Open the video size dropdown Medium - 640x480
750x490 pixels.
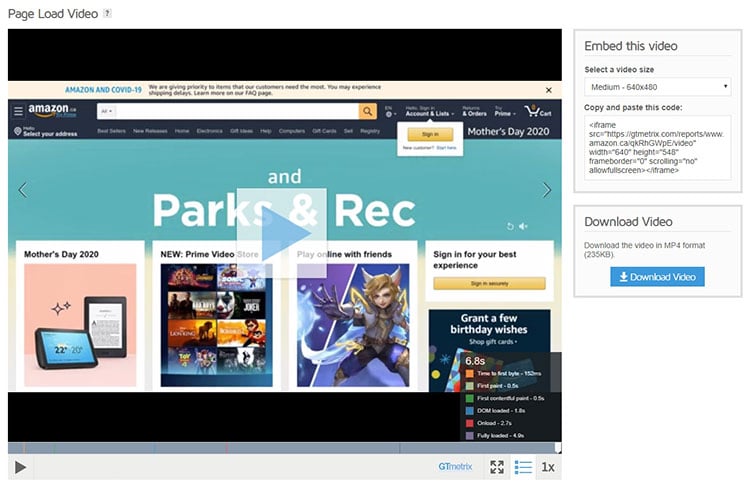[658, 87]
